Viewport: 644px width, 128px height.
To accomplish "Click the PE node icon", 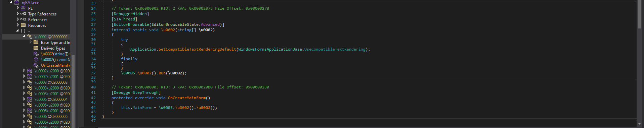I will (23, 8).
